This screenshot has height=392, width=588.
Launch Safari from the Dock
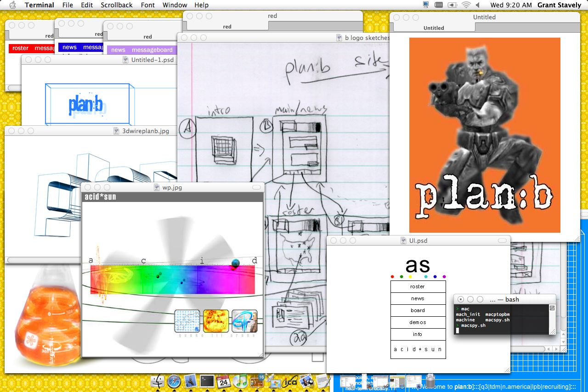click(x=174, y=381)
